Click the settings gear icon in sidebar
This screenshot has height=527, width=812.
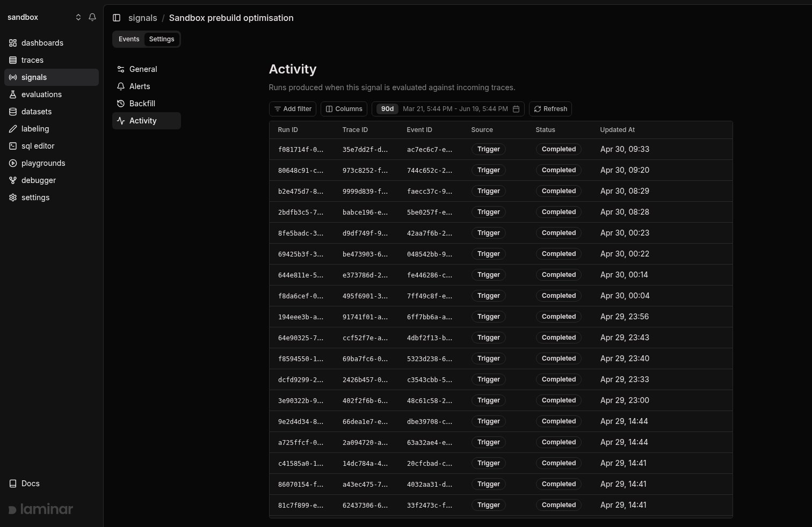tap(13, 197)
